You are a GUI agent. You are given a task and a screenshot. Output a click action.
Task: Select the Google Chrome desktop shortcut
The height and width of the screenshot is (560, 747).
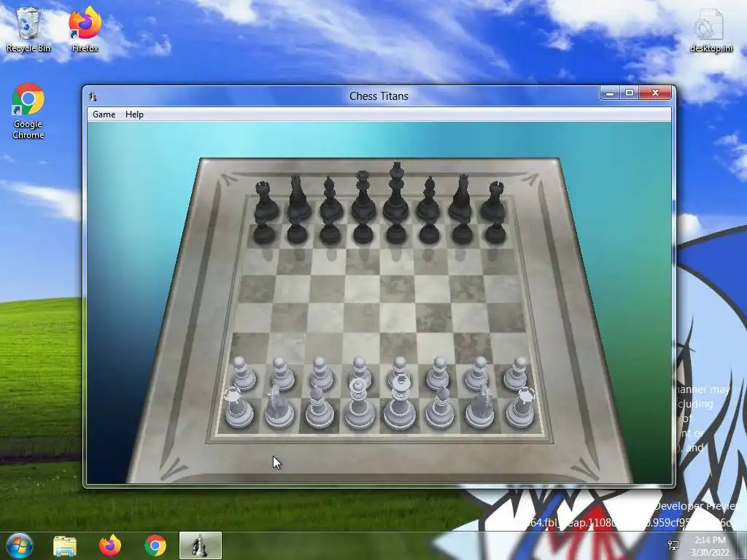28,112
